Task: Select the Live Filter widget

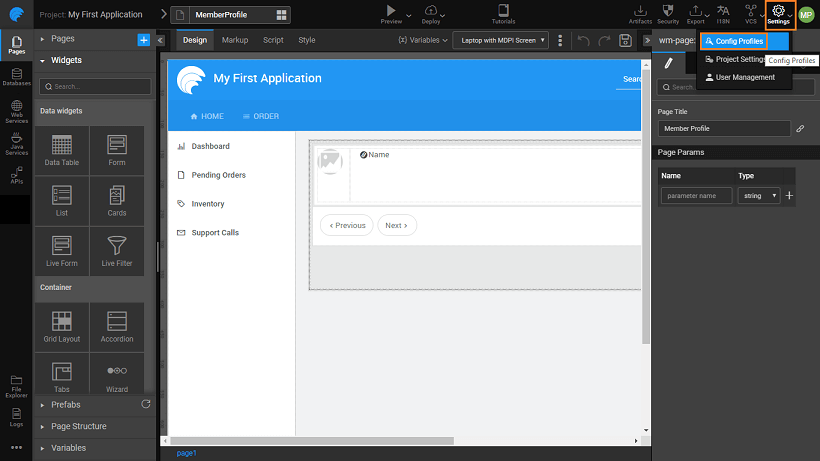Action: click(x=117, y=250)
